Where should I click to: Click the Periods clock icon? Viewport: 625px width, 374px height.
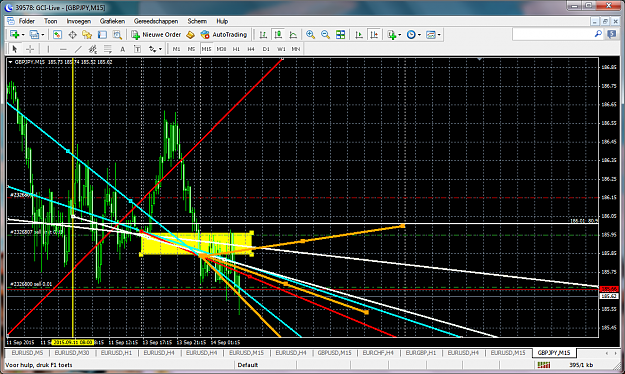[x=411, y=35]
